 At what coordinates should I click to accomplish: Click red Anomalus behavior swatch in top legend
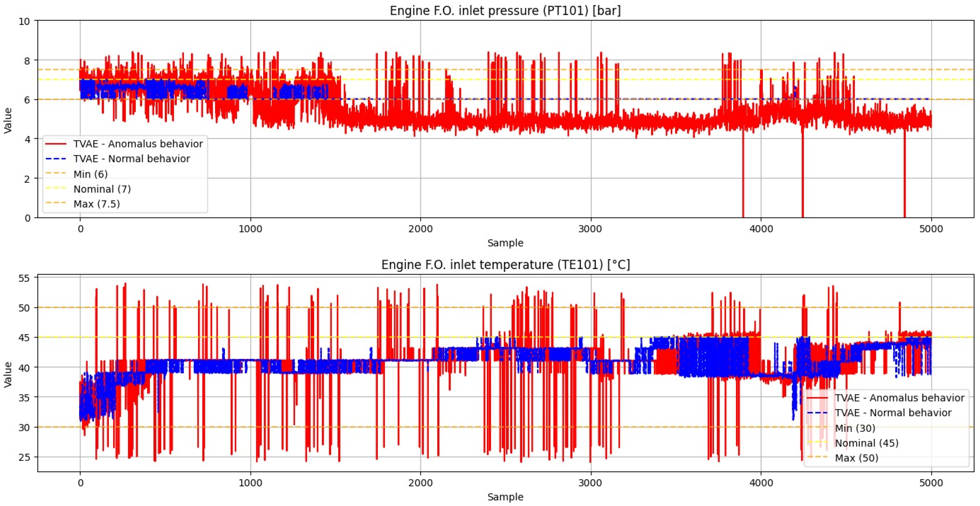[x=56, y=144]
